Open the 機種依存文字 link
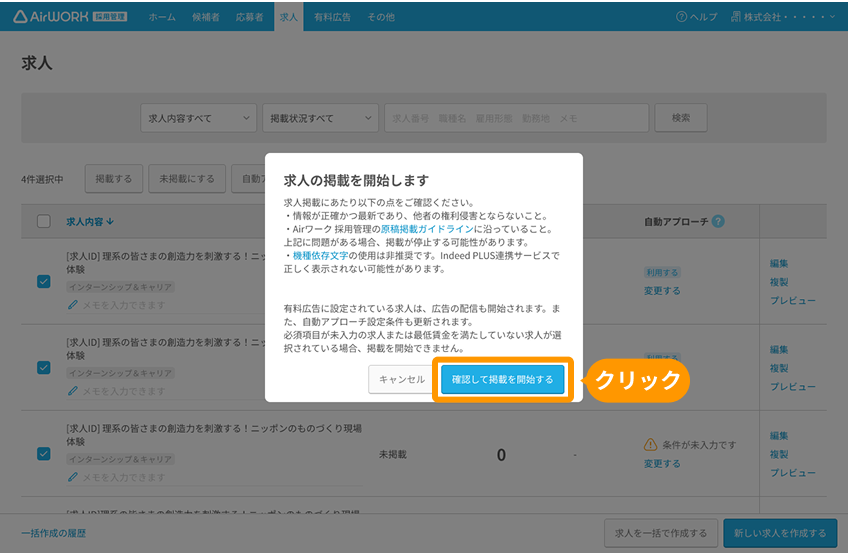 pyautogui.click(x=320, y=255)
